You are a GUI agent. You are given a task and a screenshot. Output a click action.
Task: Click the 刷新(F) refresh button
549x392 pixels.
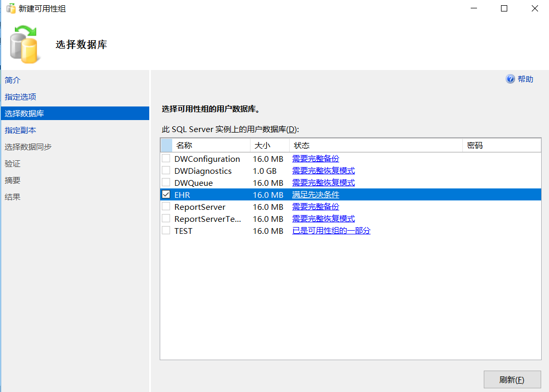click(x=512, y=379)
